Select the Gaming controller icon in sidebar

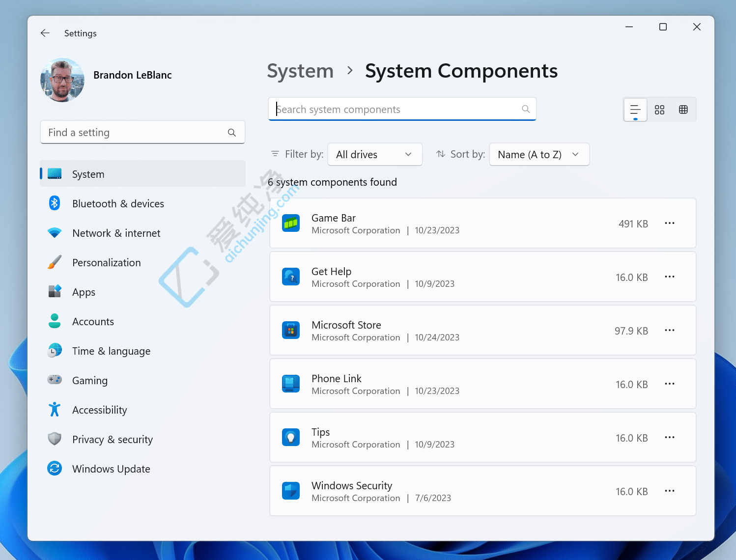[x=54, y=380]
